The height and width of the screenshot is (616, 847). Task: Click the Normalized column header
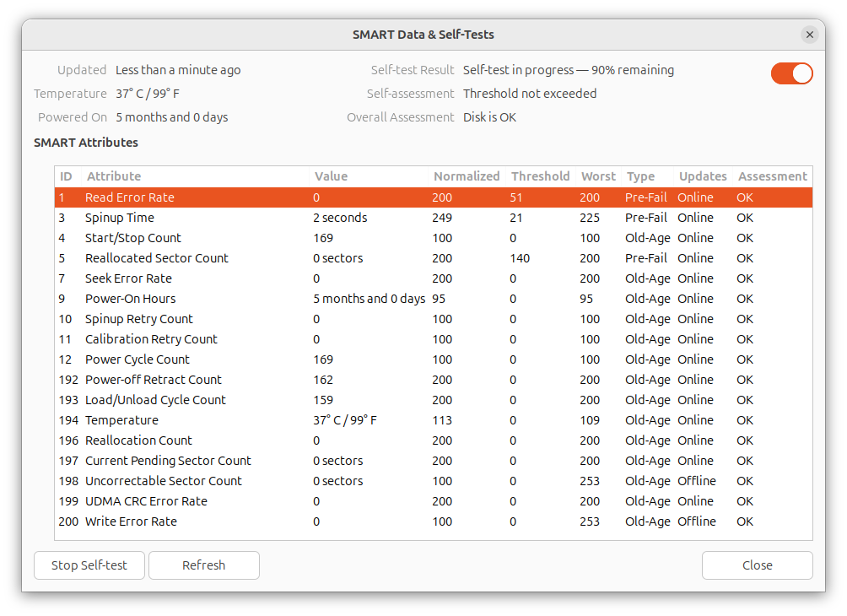(x=467, y=176)
